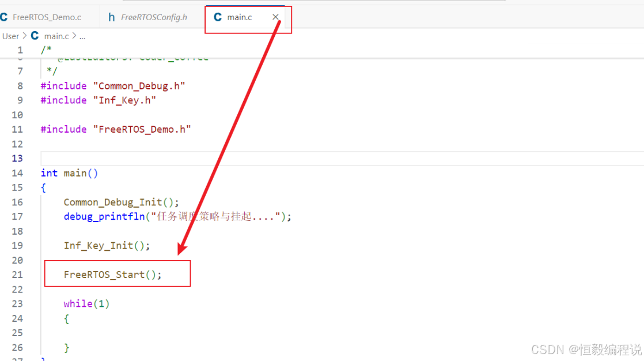Click the FreeRTOS_Start() call
The image size is (644, 361).
coord(112,274)
